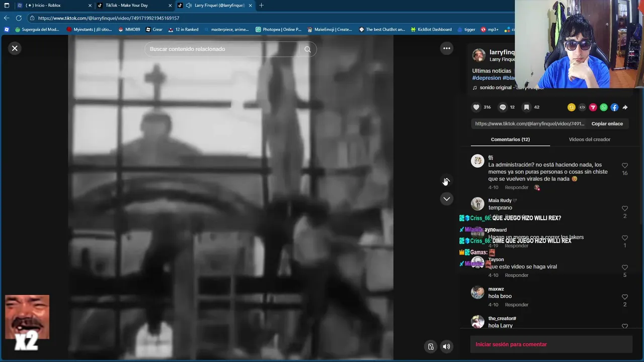View site info lock icon
The width and height of the screenshot is (644, 362).
pyautogui.click(x=32, y=18)
